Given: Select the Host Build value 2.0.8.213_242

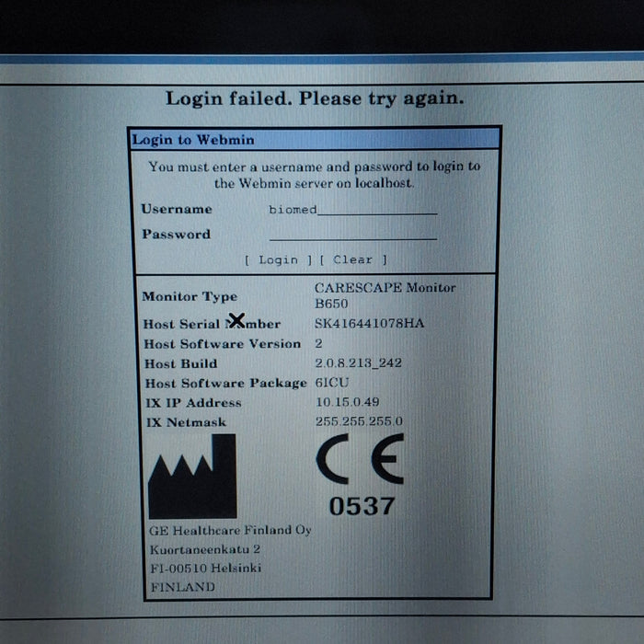Looking at the screenshot, I should (358, 363).
